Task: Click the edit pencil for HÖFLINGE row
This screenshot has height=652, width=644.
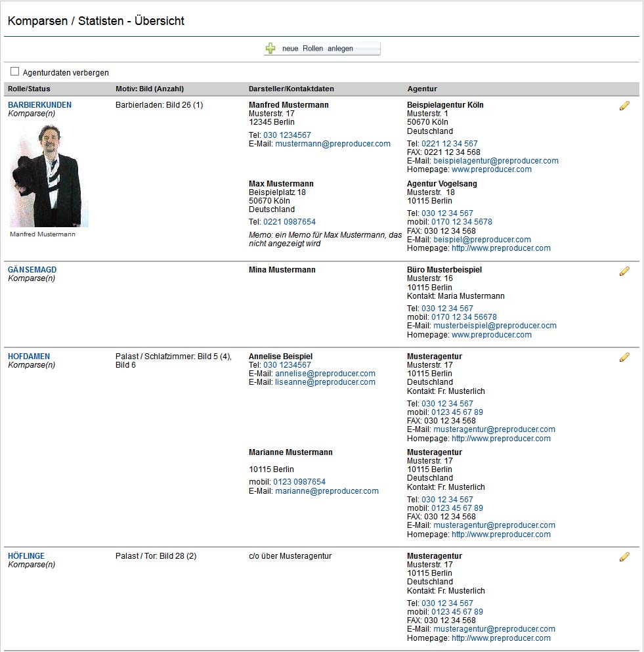Action: click(x=624, y=557)
